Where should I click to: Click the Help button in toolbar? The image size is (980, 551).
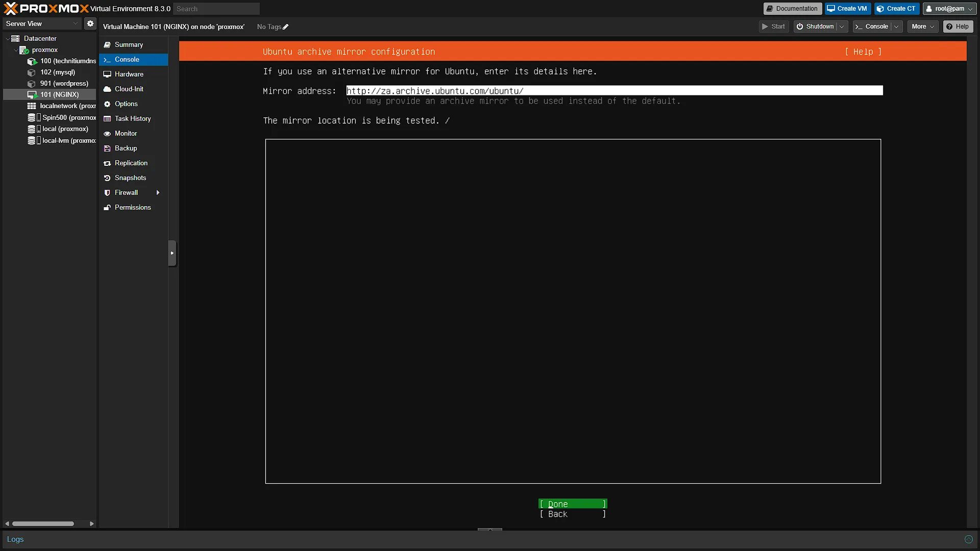pos(958,27)
